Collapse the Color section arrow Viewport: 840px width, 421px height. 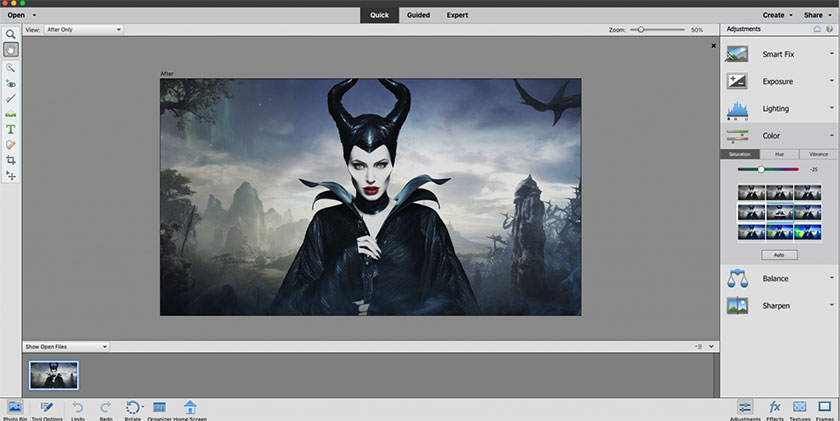click(x=831, y=136)
